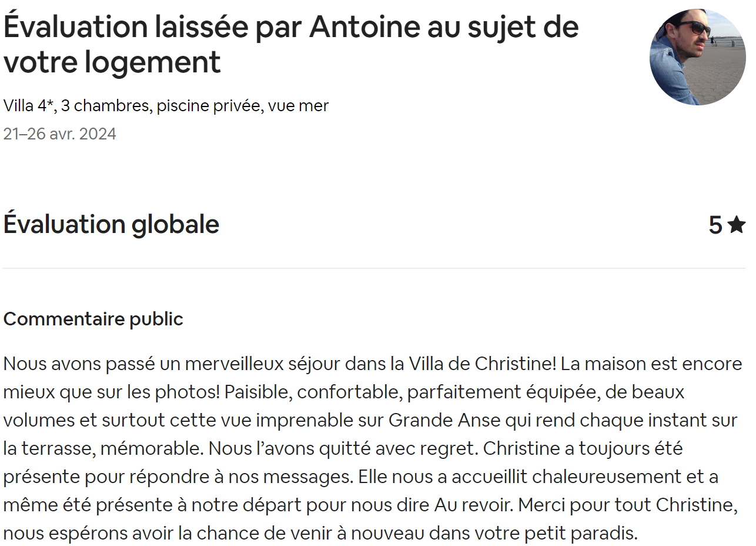Click the star icon beside the rating
This screenshot has width=756, height=546.
(736, 225)
